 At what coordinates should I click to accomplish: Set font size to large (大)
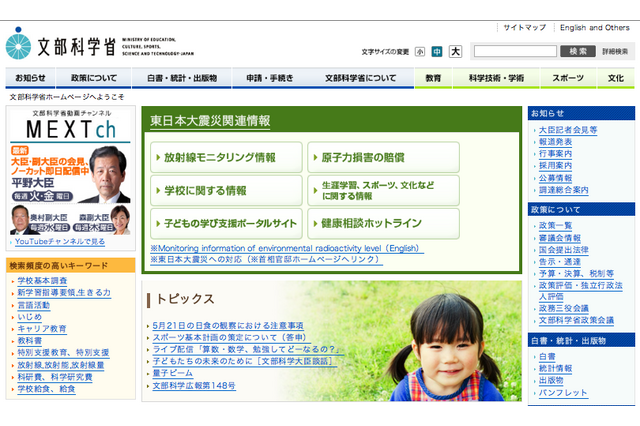click(455, 51)
